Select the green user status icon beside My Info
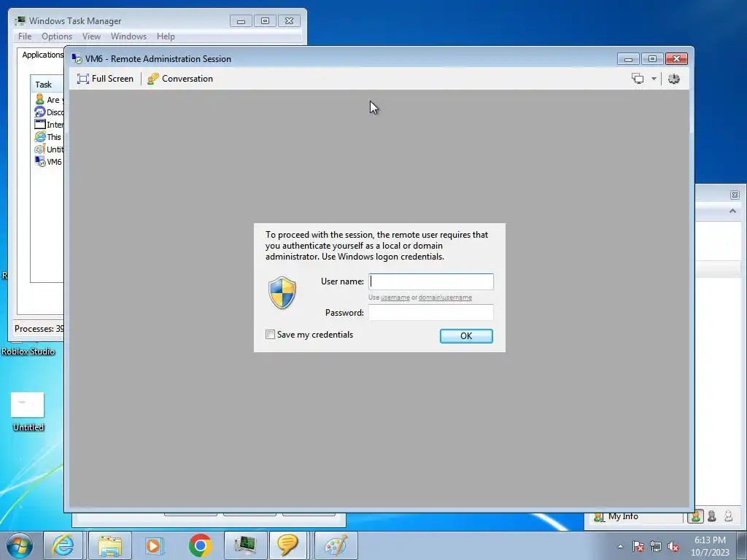 [695, 516]
